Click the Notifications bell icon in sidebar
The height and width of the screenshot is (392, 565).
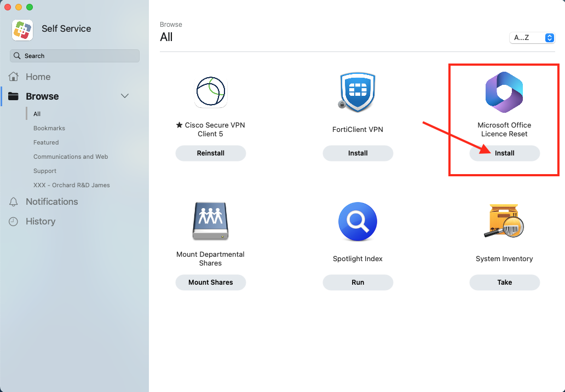(14, 202)
